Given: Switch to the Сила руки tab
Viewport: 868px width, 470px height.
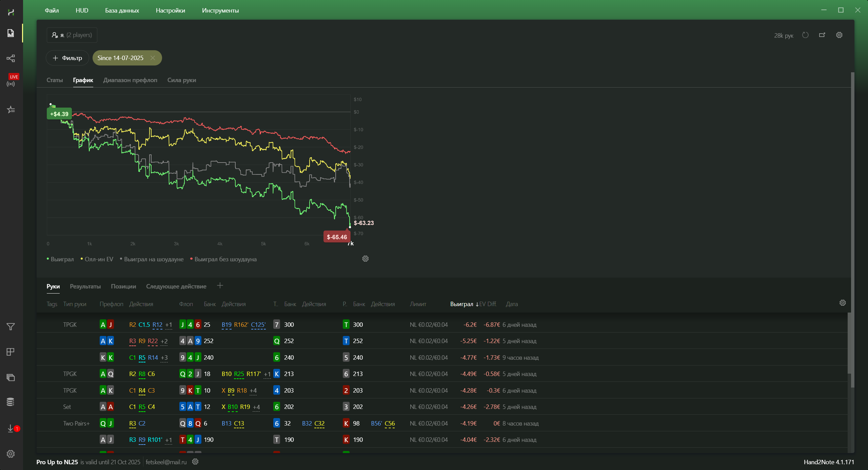Looking at the screenshot, I should tap(182, 80).
